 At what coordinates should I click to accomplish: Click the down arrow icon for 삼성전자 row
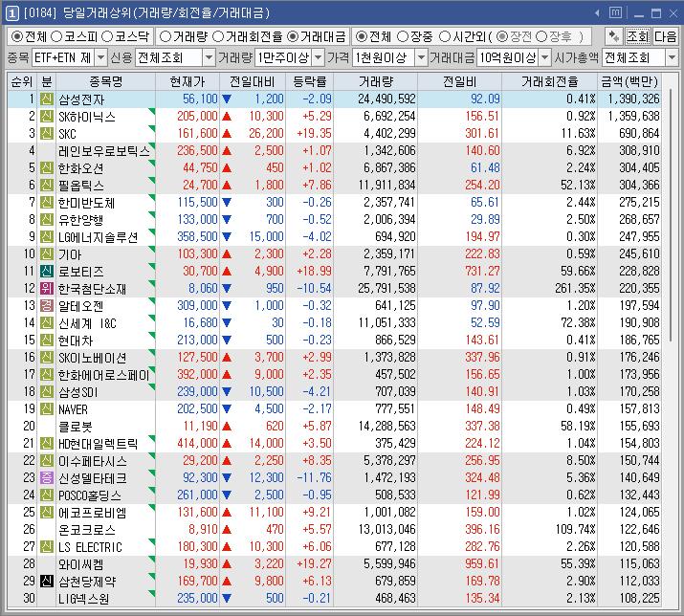point(227,99)
